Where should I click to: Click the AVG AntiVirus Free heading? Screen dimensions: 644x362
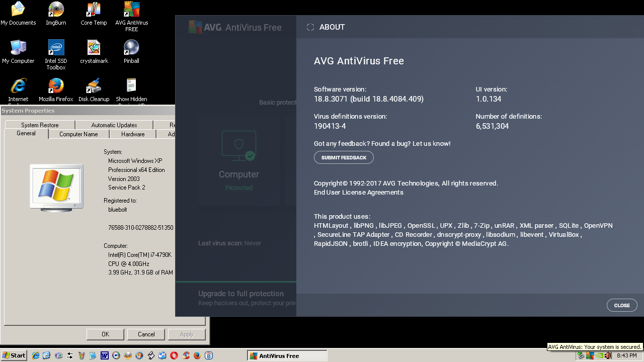(359, 61)
